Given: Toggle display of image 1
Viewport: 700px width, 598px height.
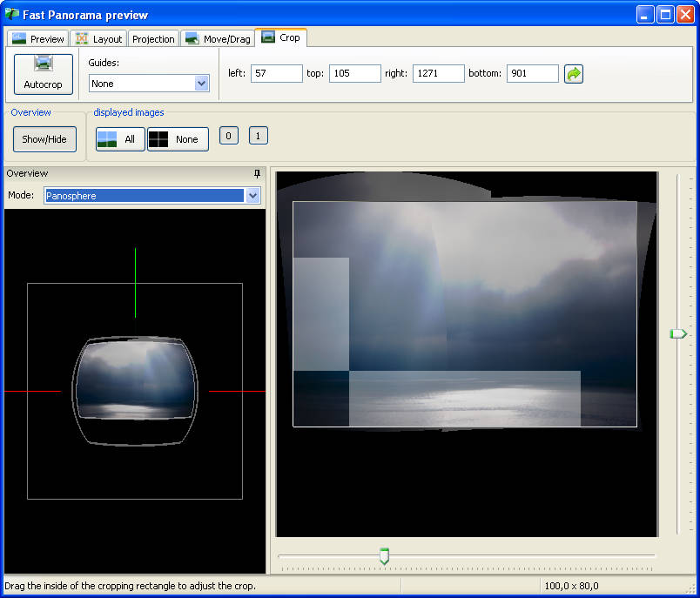Looking at the screenshot, I should (258, 136).
